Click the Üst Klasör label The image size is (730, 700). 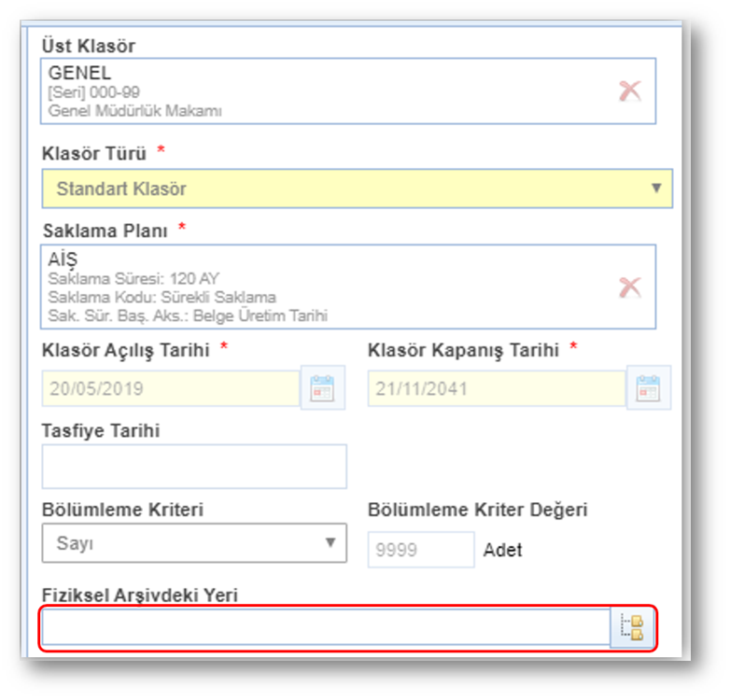pyautogui.click(x=89, y=46)
